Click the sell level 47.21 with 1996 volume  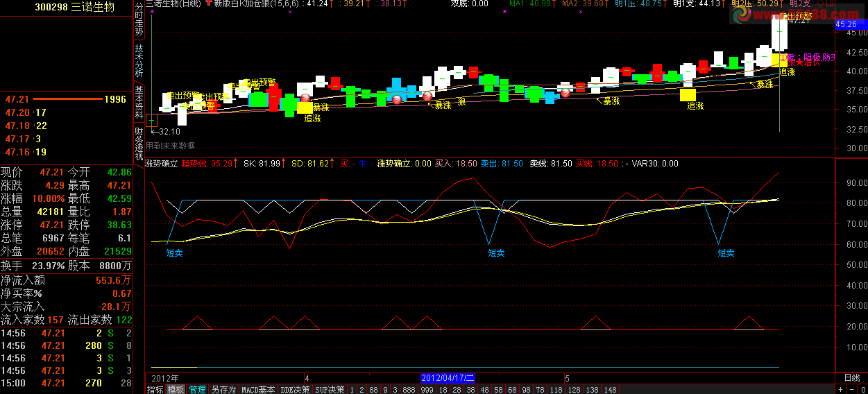click(66, 99)
